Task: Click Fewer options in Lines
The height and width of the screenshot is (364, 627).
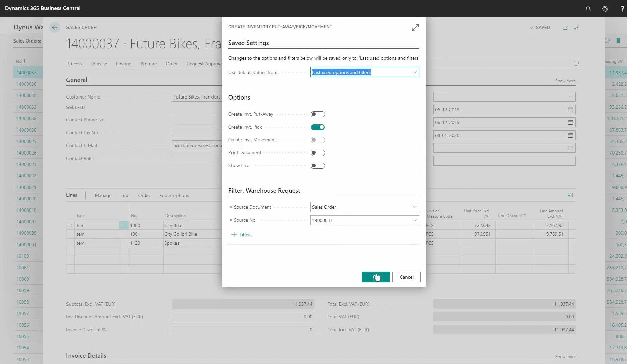Action: pos(174,195)
